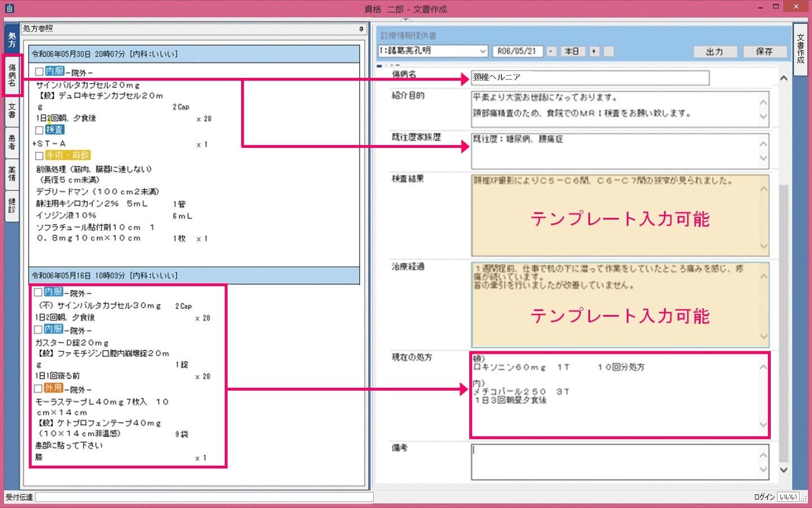The height and width of the screenshot is (508, 812).
Task: Click the down chevron at the form's bottom right
Action: click(x=783, y=470)
